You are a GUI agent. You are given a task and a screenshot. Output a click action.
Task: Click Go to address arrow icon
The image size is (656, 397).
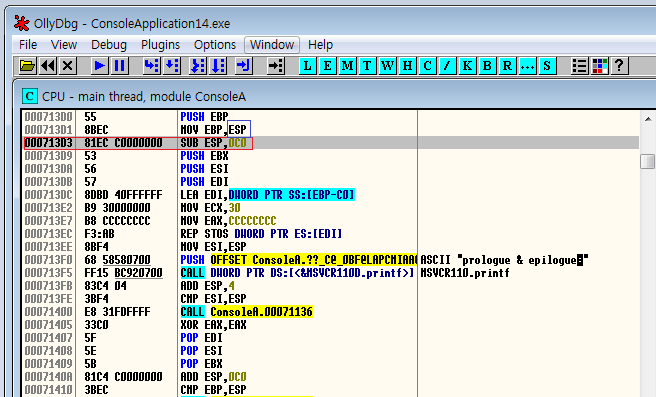coord(276,66)
